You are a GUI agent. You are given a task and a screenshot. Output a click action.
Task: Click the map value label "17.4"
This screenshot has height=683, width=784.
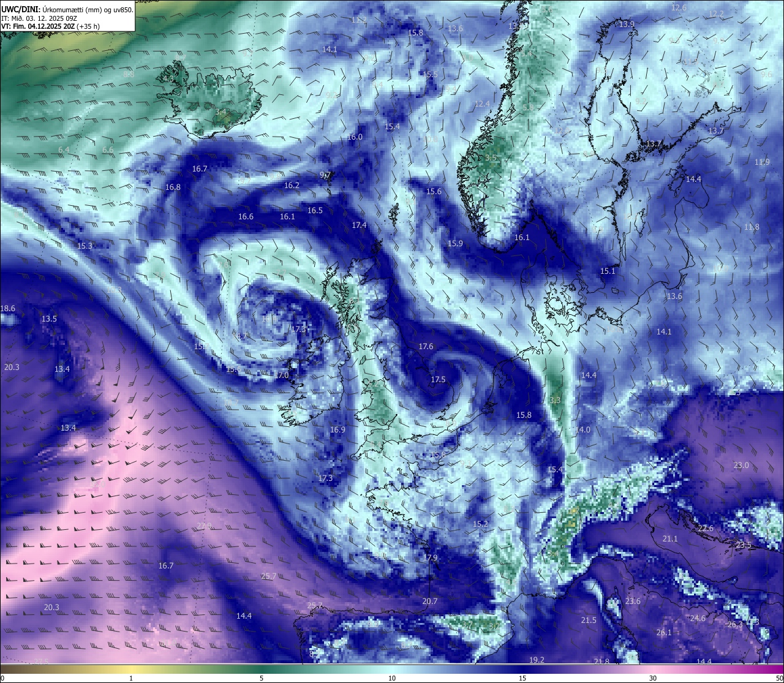[359, 225]
